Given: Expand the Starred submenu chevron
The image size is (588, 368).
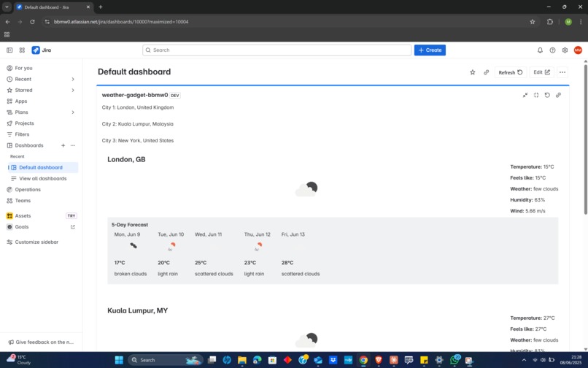Looking at the screenshot, I should click(73, 90).
